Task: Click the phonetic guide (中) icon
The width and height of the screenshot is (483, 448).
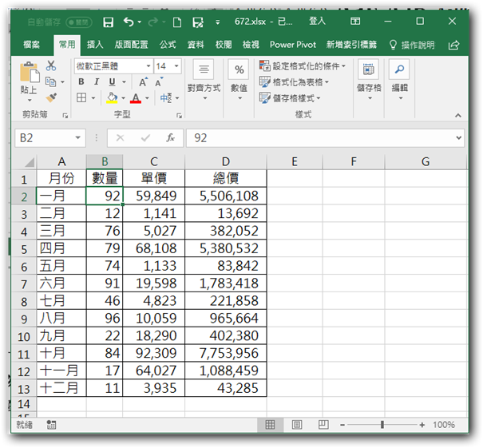Action: tap(166, 98)
